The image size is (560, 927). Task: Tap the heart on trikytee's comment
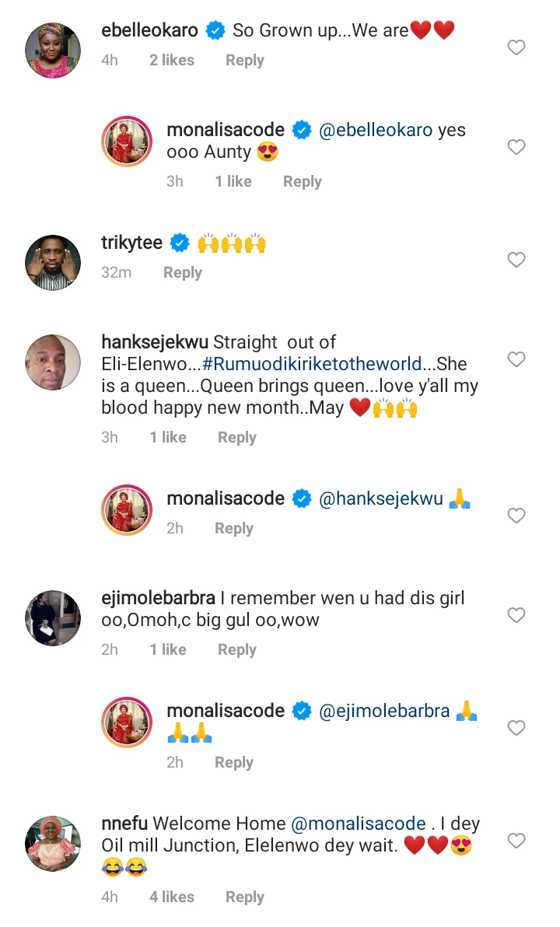click(x=516, y=260)
